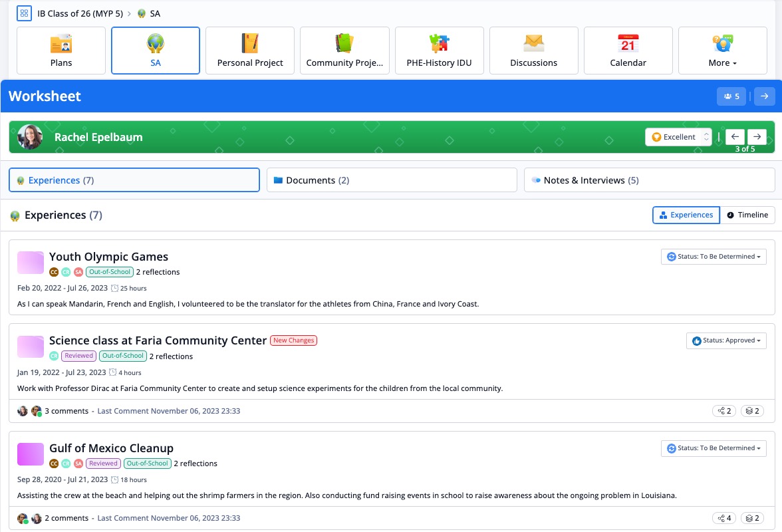Expand the More dropdown menu
The height and width of the screenshot is (532, 782).
[722, 51]
